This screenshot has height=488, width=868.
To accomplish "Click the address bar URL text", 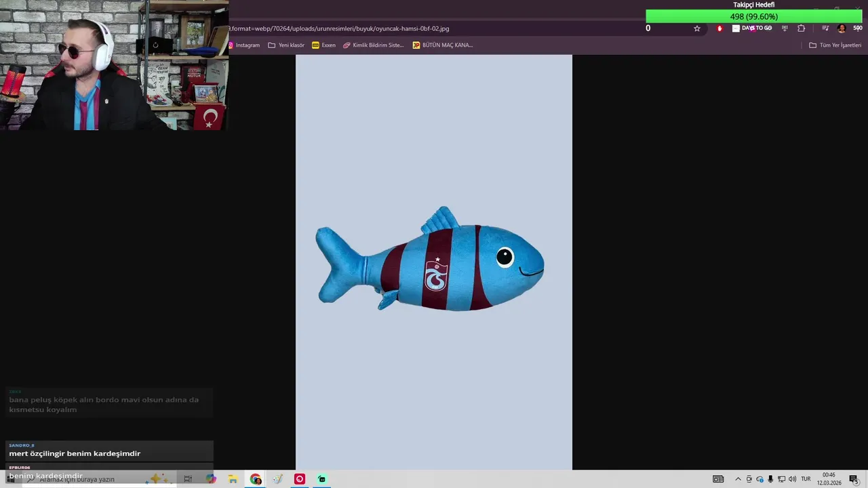I will [x=339, y=28].
